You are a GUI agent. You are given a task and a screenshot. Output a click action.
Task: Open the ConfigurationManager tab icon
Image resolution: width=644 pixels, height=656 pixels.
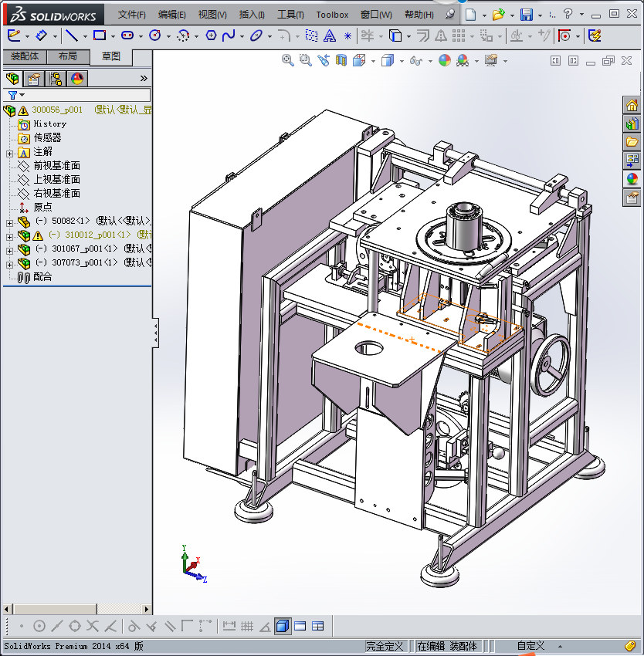click(x=56, y=79)
